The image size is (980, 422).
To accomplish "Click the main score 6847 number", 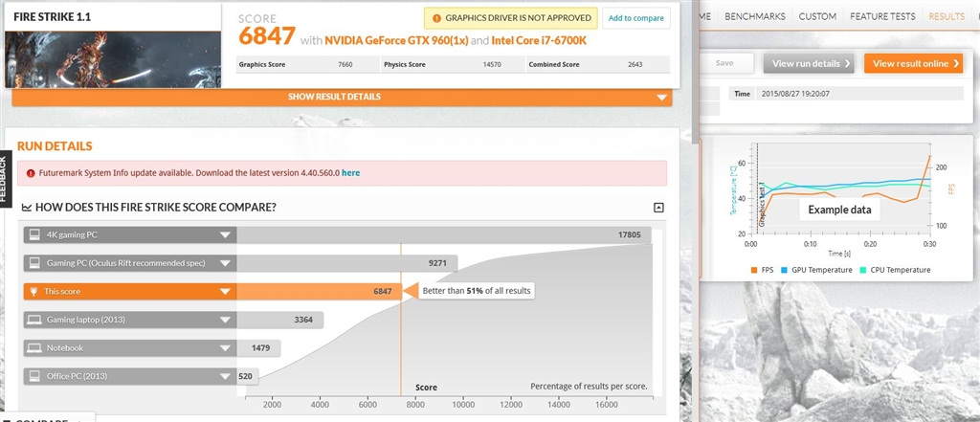I will tap(267, 36).
